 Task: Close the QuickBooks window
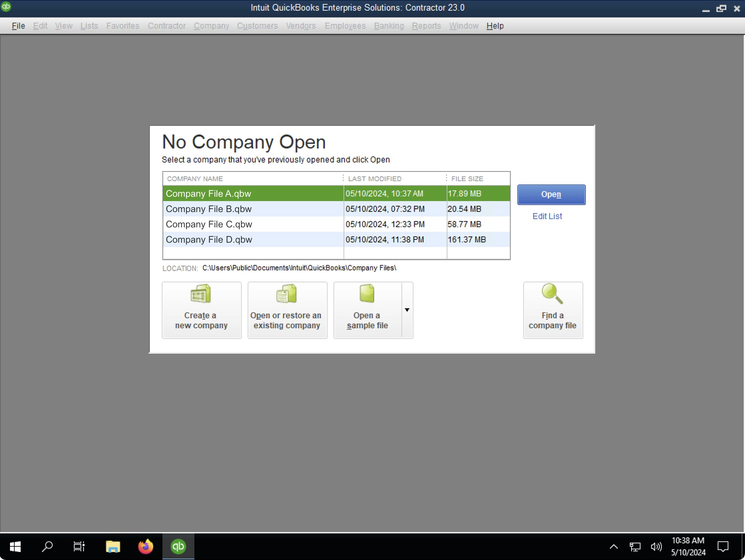tap(737, 9)
